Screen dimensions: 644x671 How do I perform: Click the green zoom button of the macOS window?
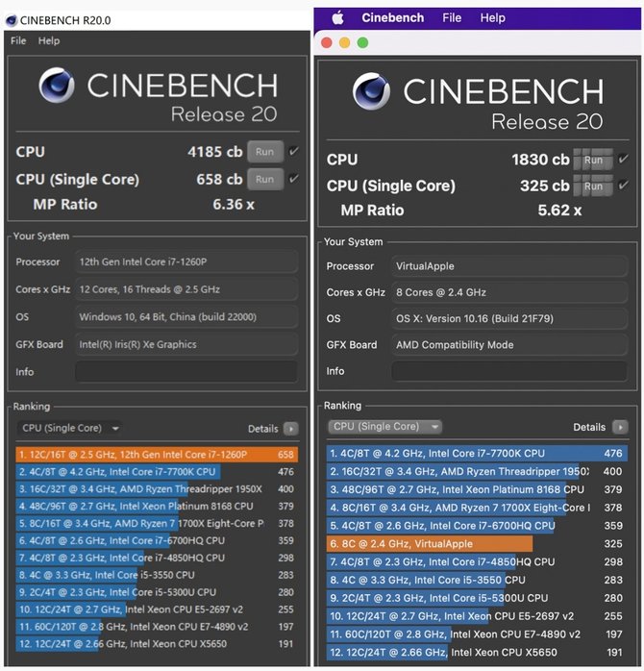(x=362, y=42)
